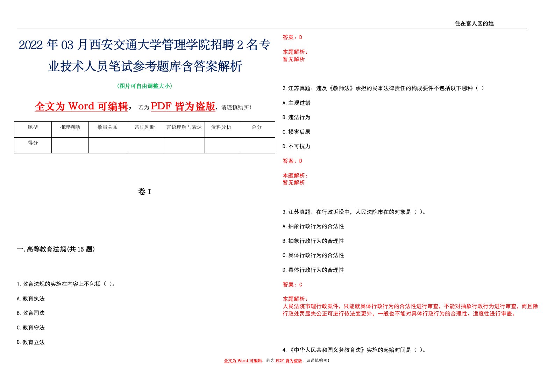Select option D.具体行政行为的合理性
The width and height of the screenshot is (555, 392).
[x=313, y=270]
